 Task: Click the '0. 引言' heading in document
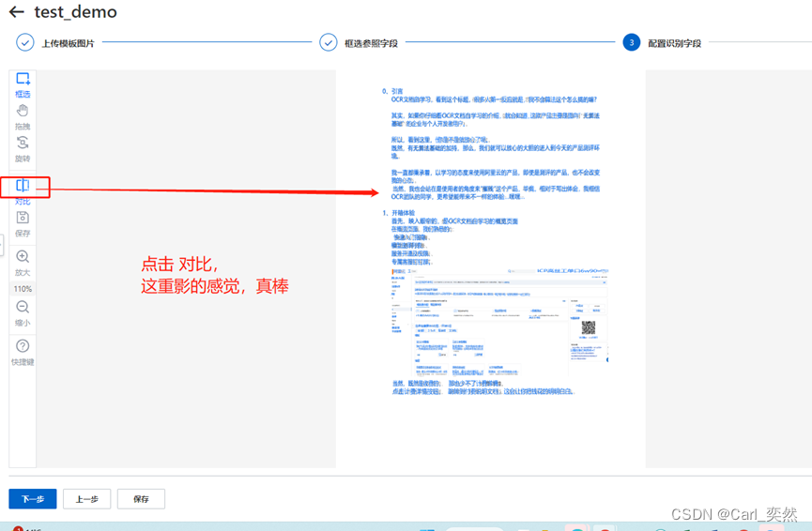coord(392,91)
